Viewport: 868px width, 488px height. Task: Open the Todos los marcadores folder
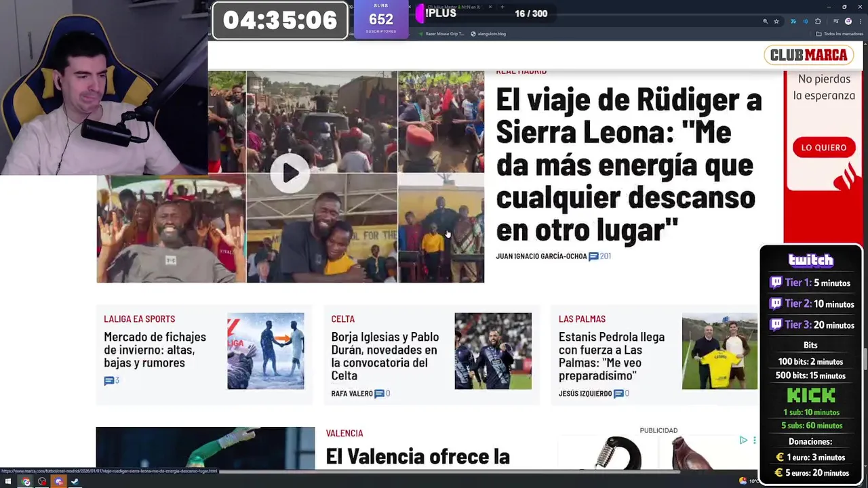click(x=839, y=34)
